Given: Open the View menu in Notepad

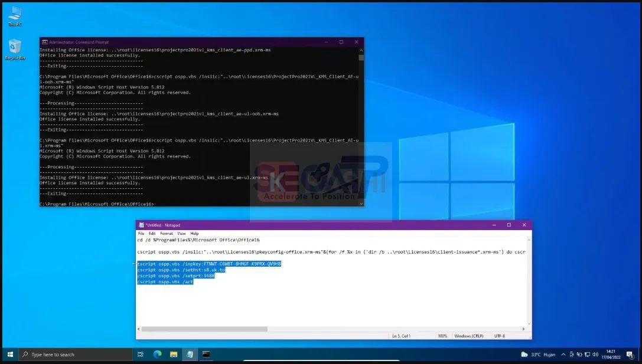Looking at the screenshot, I should 181,232.
